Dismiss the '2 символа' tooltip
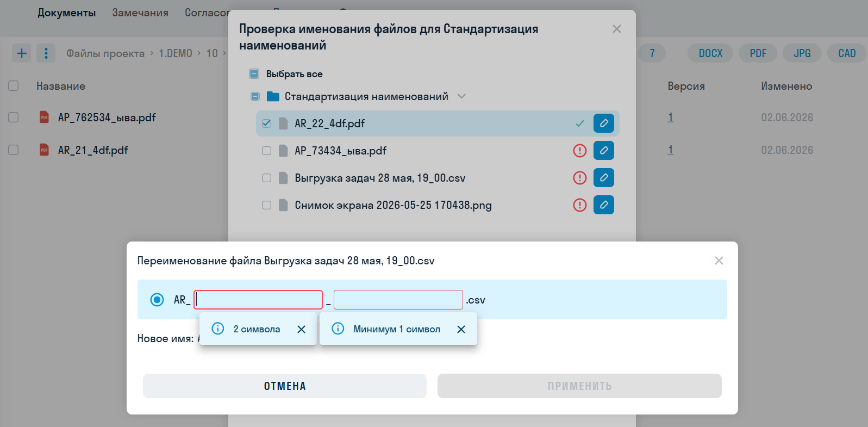This screenshot has height=427, width=868. point(302,329)
